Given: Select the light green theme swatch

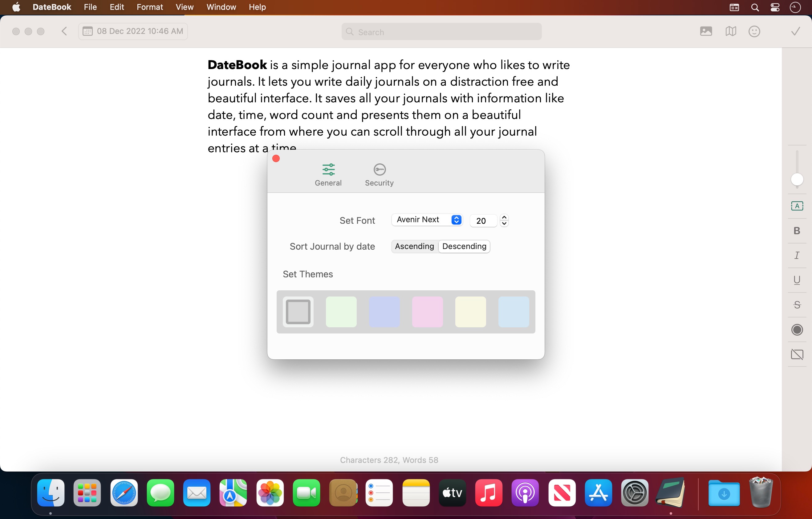Looking at the screenshot, I should (x=341, y=312).
